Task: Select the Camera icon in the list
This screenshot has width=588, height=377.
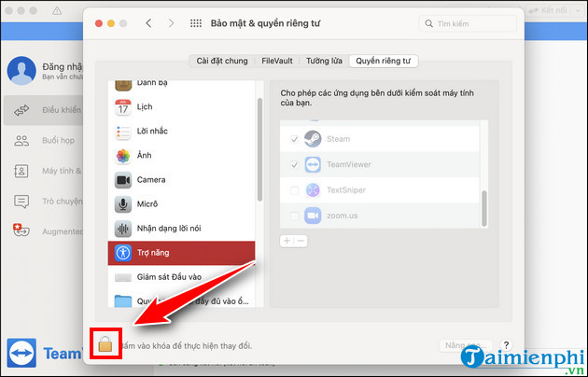Action: 123,180
